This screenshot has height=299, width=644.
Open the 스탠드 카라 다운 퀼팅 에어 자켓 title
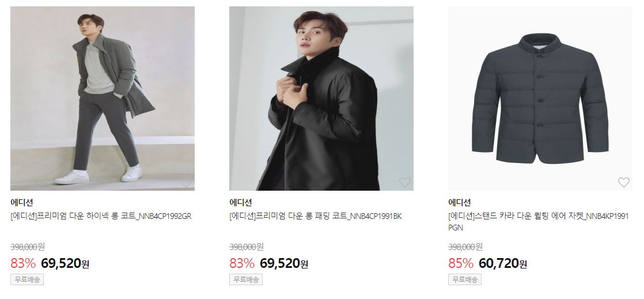(539, 222)
